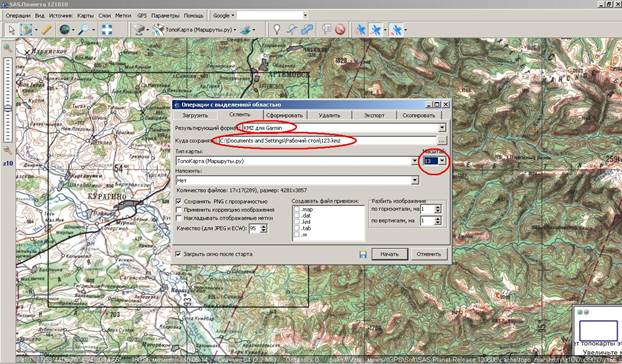The image size is (622, 364).
Task: Enable 'Накладывать отображаемые метки' checkbox
Action: click(x=179, y=218)
